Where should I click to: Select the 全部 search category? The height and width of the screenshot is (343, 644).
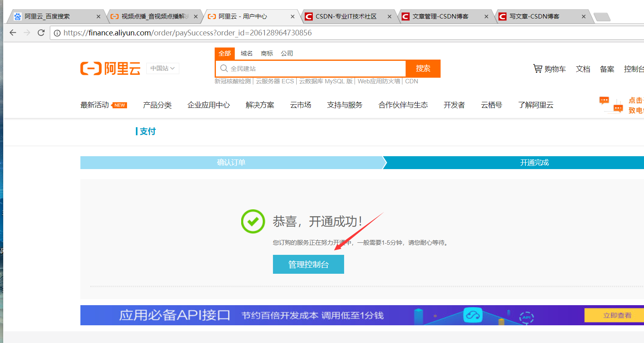tap(225, 54)
